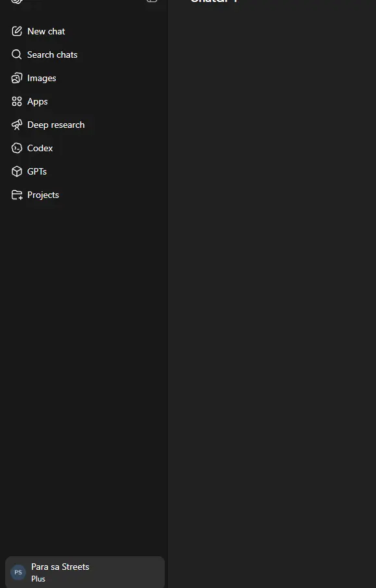The height and width of the screenshot is (588, 376).
Task: Click the Search chats magnifier icon
Action: click(16, 55)
